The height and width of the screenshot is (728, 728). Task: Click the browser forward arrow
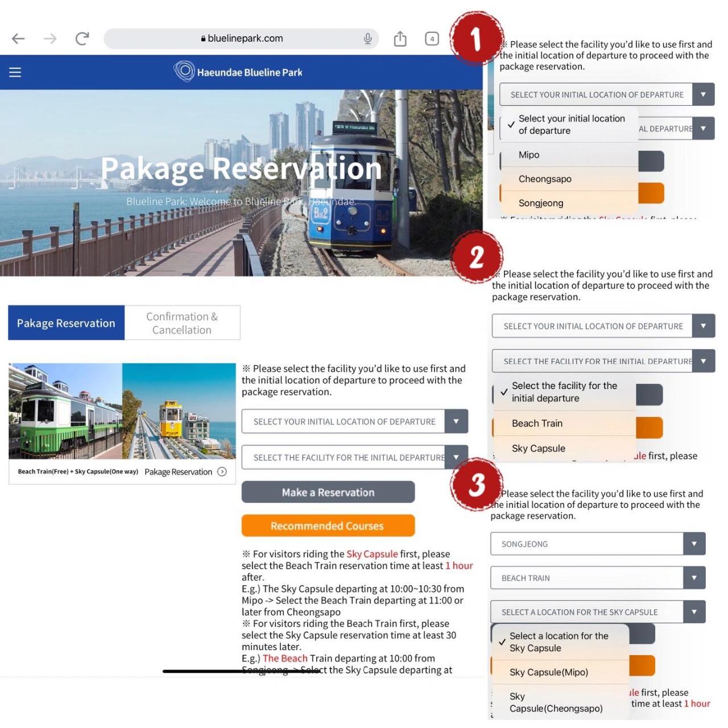[x=50, y=39]
